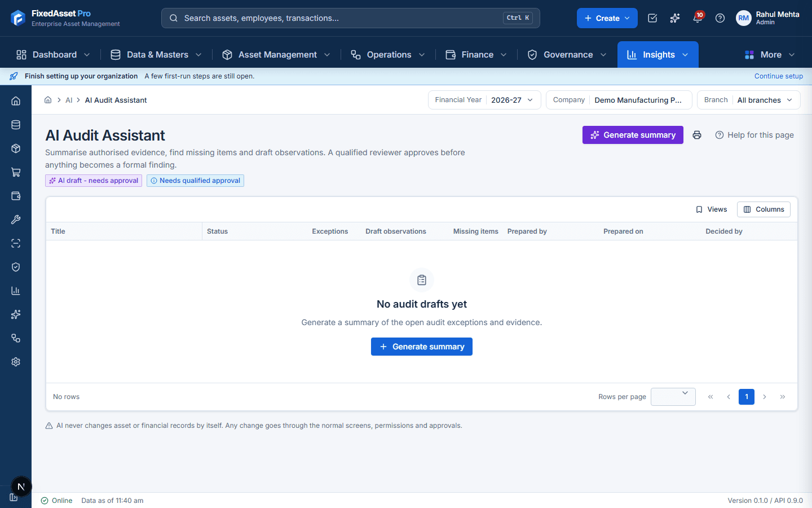
Task: Click the Continue setup link
Action: (779, 76)
